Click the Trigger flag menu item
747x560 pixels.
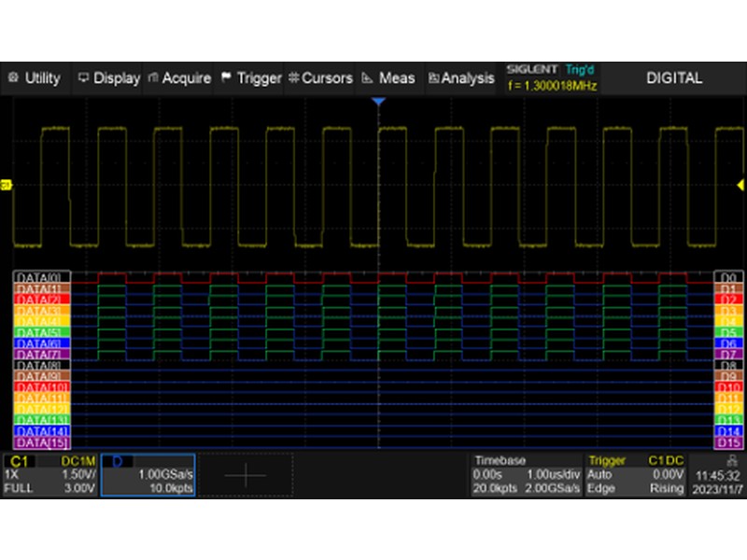(250, 78)
